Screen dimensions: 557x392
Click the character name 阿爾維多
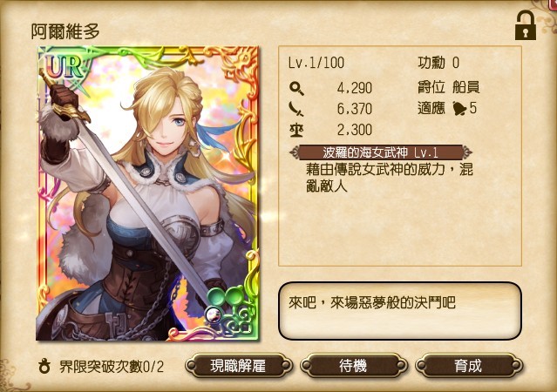point(65,31)
